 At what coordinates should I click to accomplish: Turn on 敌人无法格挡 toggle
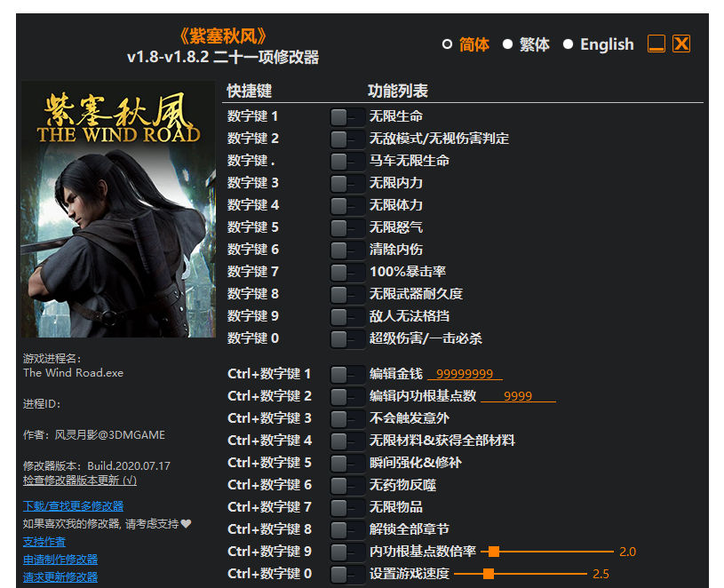coord(347,316)
